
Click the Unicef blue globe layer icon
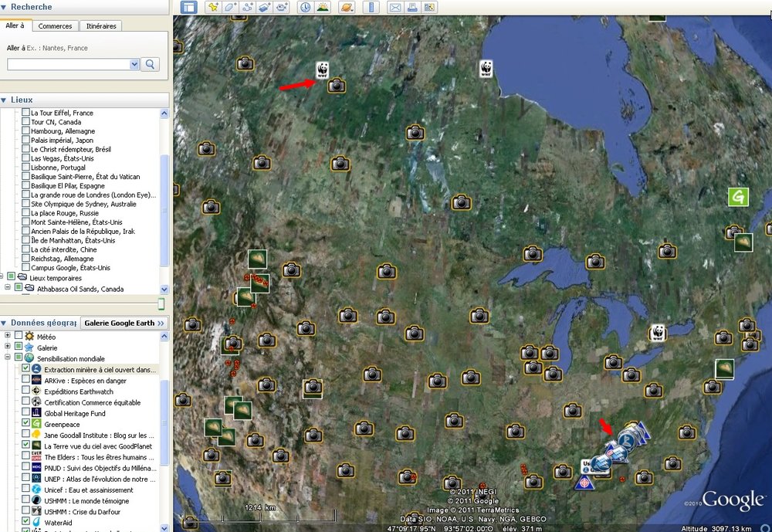pos(36,489)
